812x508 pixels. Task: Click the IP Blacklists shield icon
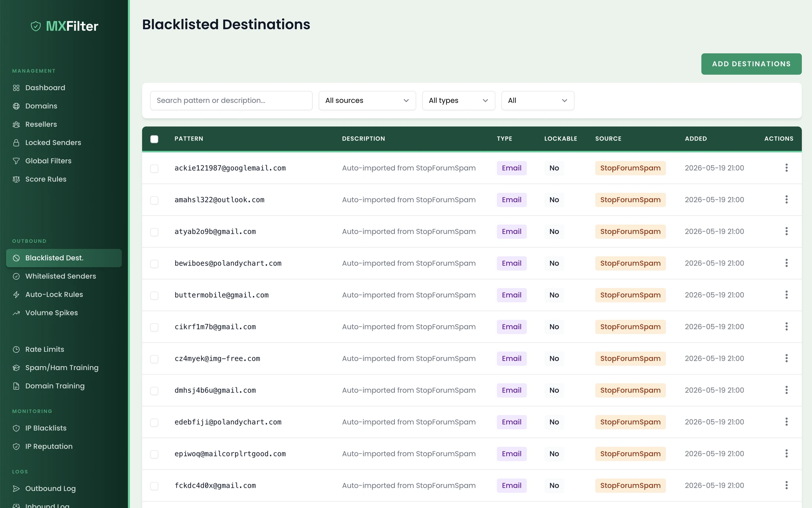(x=16, y=428)
